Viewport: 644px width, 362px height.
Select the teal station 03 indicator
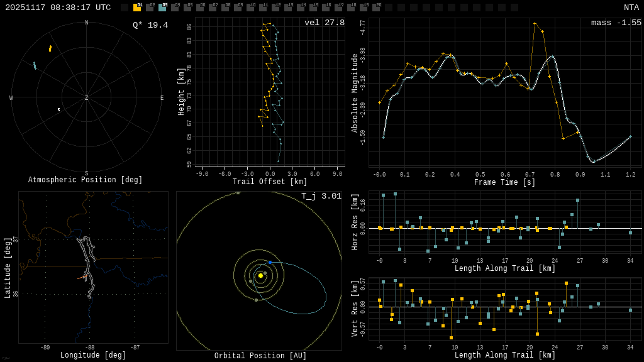[162, 8]
